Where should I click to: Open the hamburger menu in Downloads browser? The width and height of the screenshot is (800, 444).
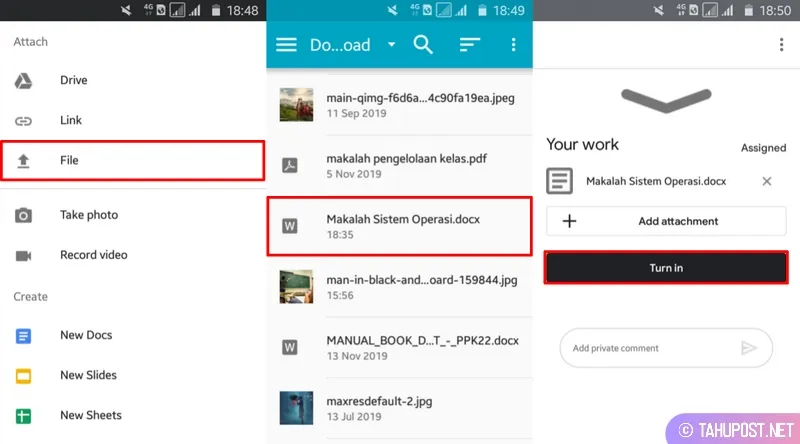point(286,45)
